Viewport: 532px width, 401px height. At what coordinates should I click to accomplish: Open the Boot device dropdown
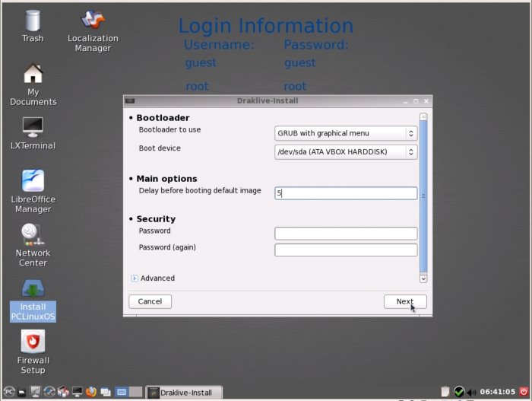[x=346, y=152]
